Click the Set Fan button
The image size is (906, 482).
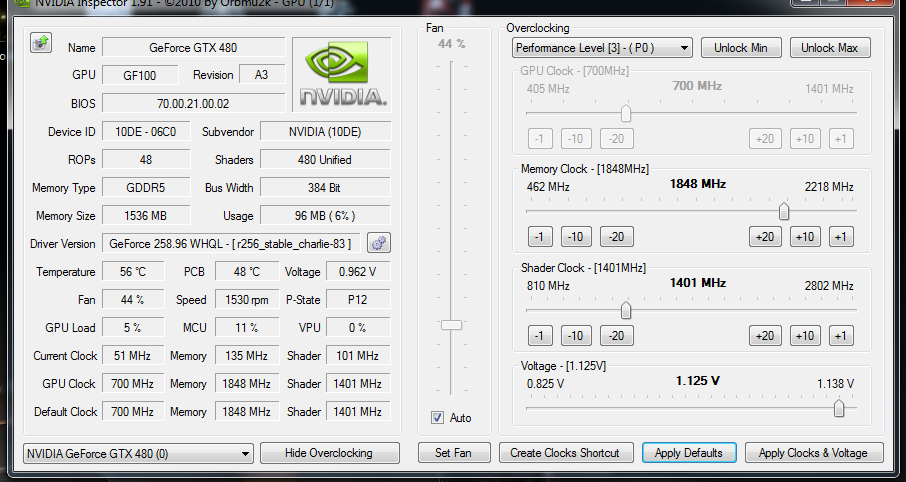[454, 453]
